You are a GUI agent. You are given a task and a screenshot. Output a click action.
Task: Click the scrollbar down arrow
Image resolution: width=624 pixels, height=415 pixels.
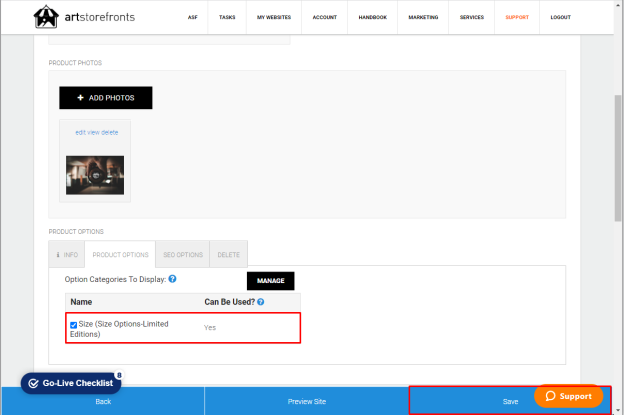(x=618, y=410)
